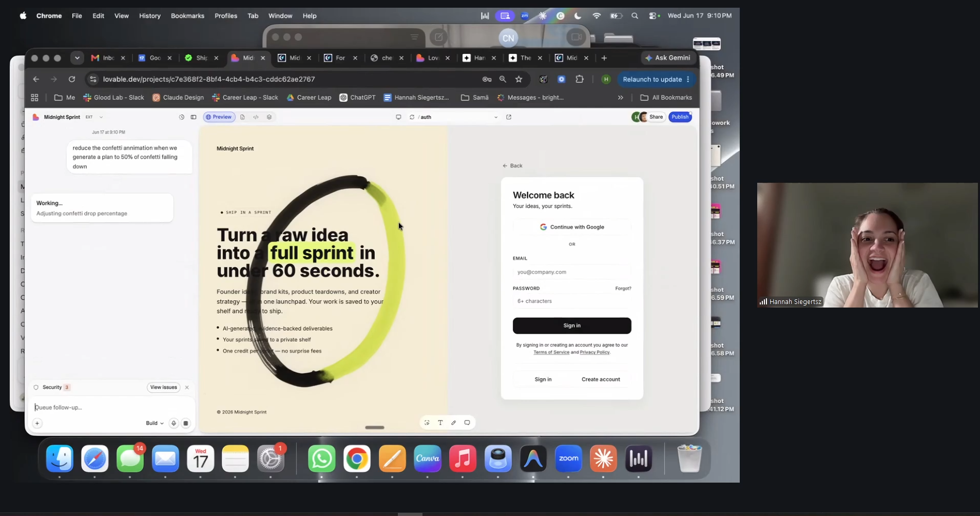This screenshot has height=516, width=980.
Task: Expand the Midnight Sprint project dropdown
Action: pos(101,117)
